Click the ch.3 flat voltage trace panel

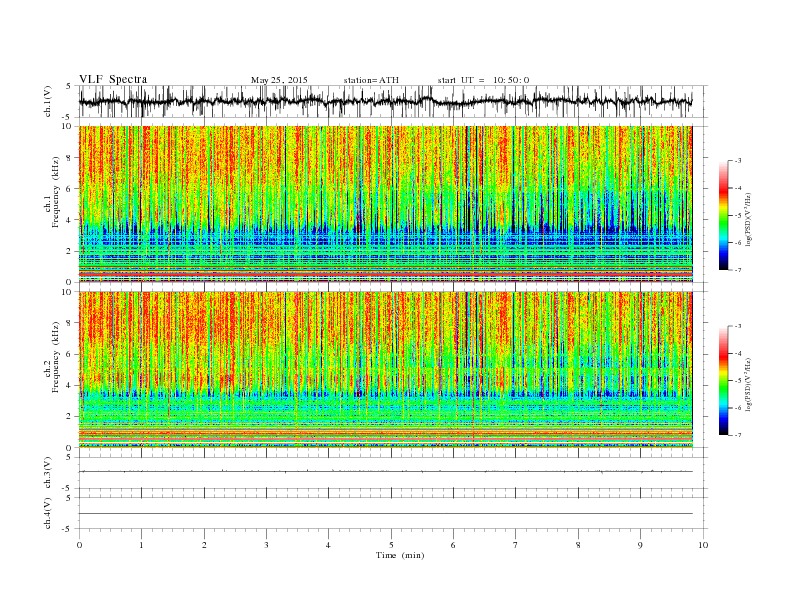(393, 473)
